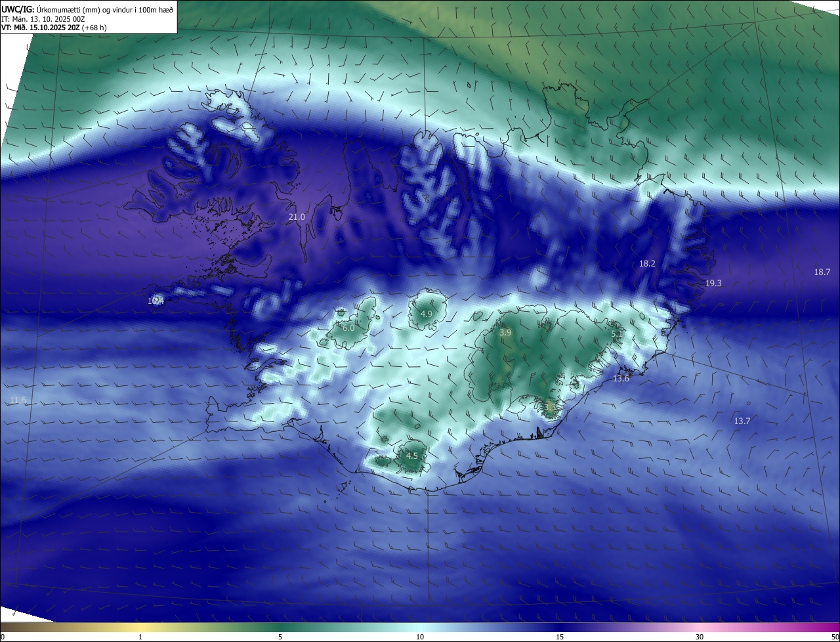Click the 6.0 value label

[x=348, y=328]
